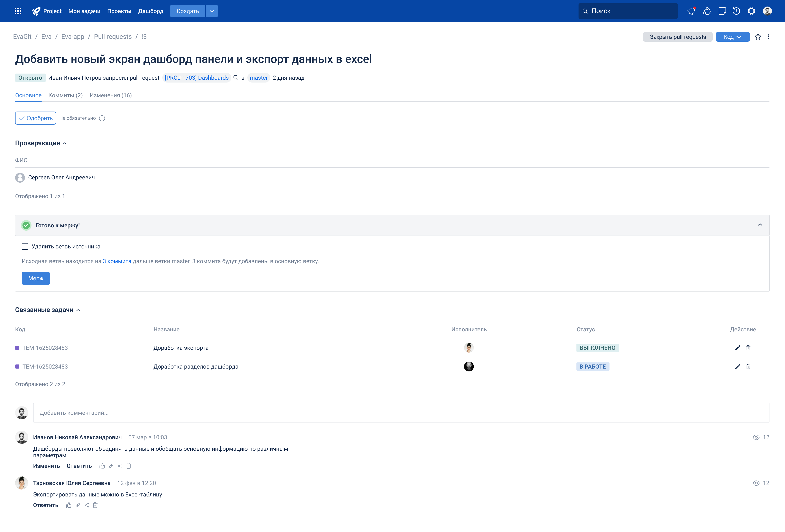Click the Project rocket logo
Viewport: 785px width, 532px height.
[36, 11]
